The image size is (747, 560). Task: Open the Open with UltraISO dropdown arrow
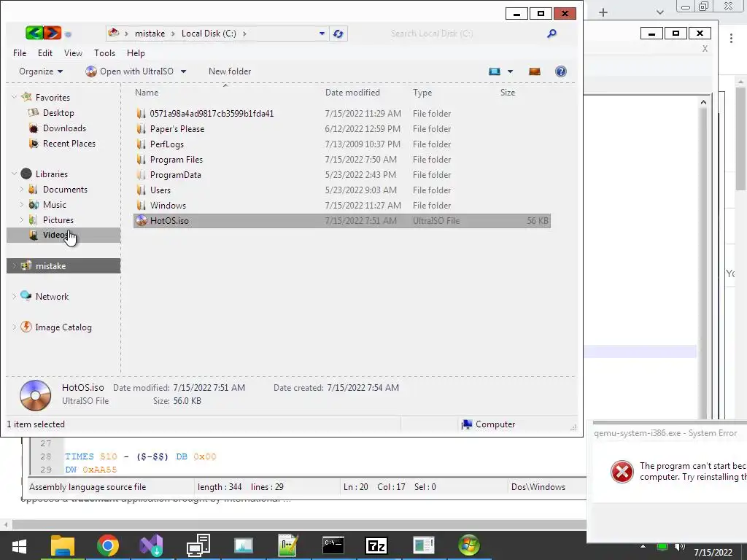pos(183,71)
